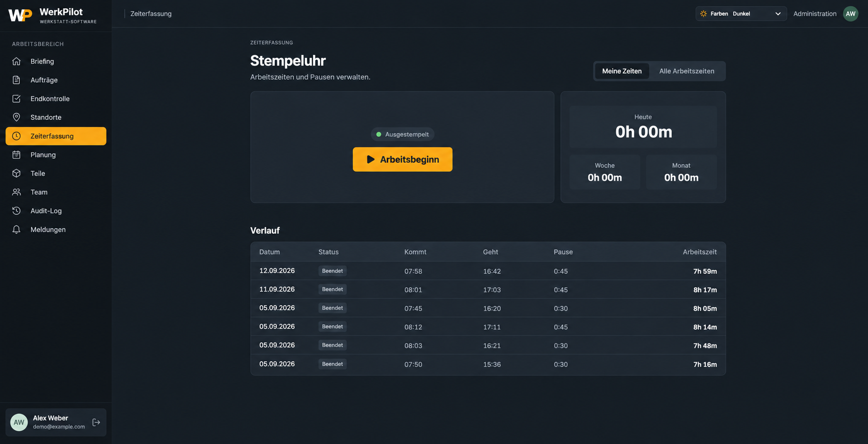The width and height of the screenshot is (868, 444).
Task: Open Team via its people icon
Action: (x=16, y=192)
